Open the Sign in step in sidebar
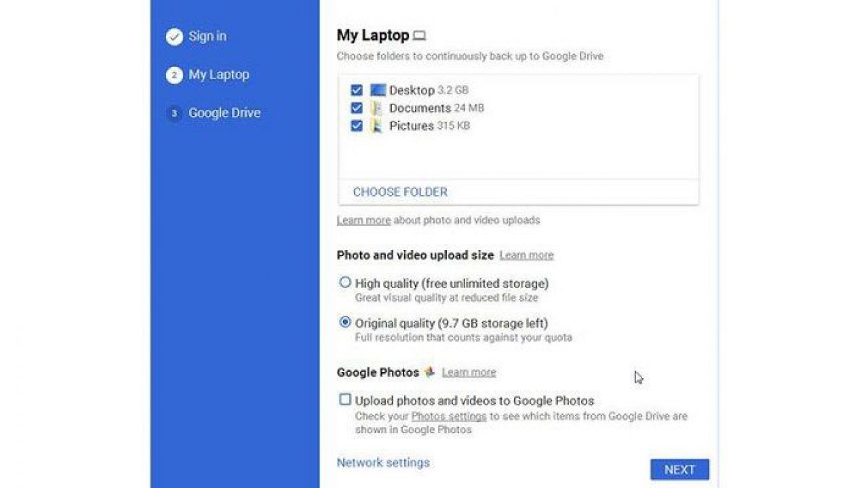The image size is (868, 488). pos(208,37)
